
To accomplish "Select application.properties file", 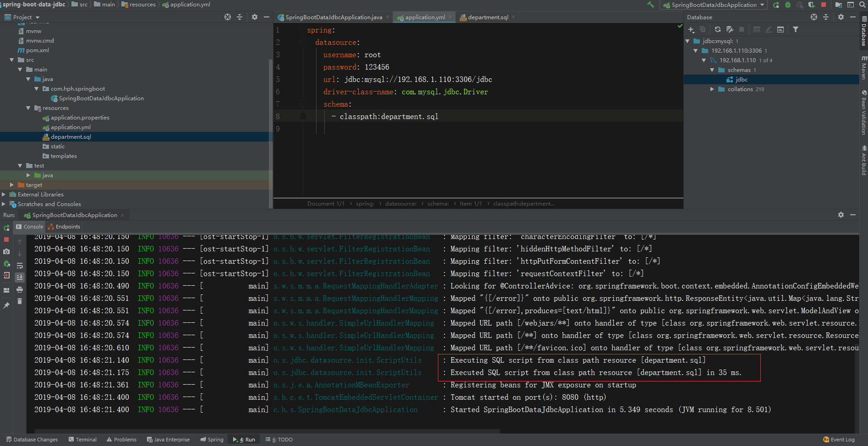I will (80, 118).
